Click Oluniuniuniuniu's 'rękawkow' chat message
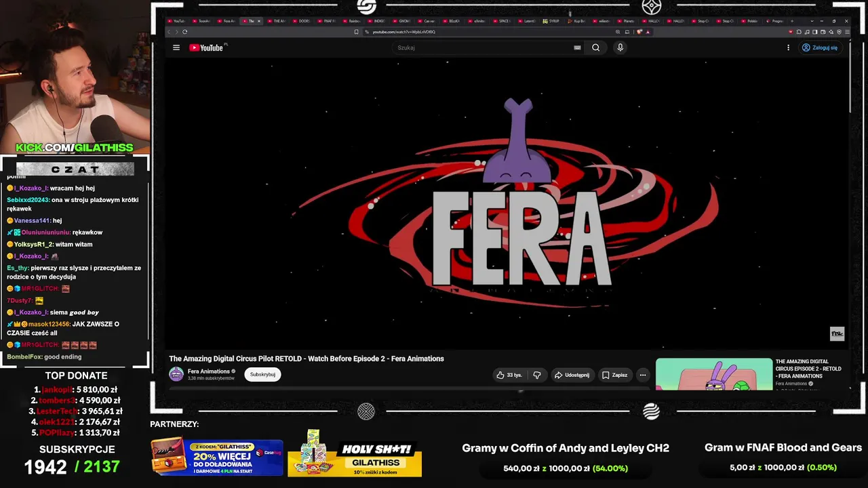 [x=54, y=232]
